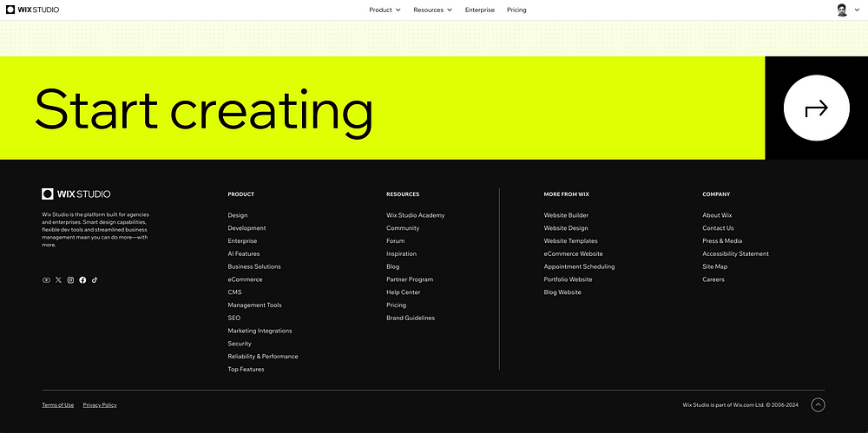This screenshot has height=433, width=868.
Task: Click the Wix.com Ltd. copyright text
Action: click(x=740, y=404)
